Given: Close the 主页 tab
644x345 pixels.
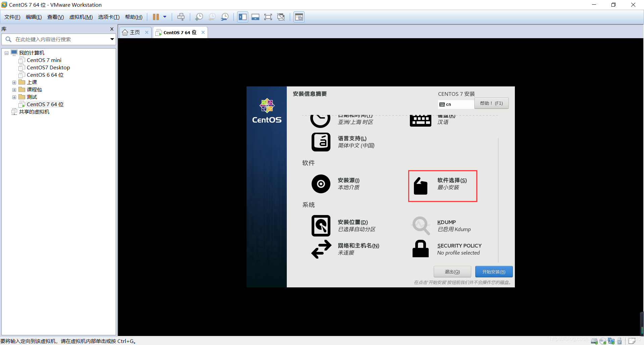Looking at the screenshot, I should pyautogui.click(x=147, y=32).
